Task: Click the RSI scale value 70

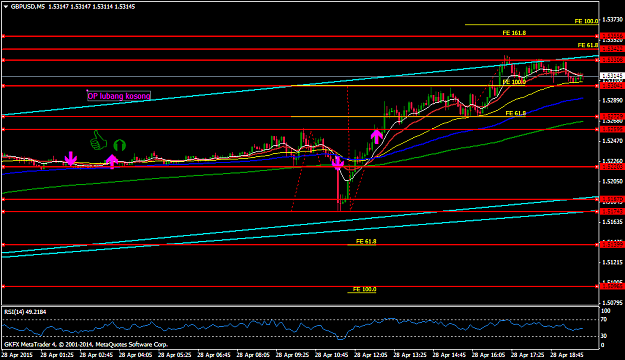Action: click(604, 319)
